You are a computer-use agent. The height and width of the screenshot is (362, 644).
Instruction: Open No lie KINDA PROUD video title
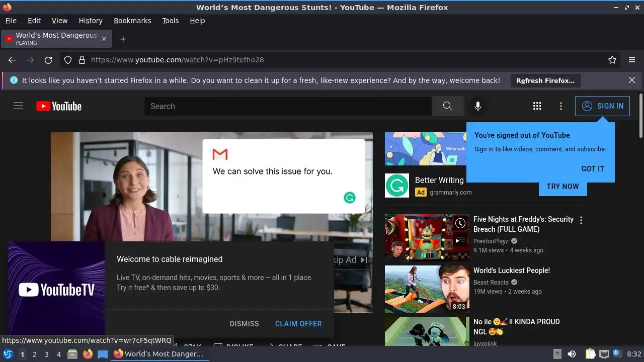click(x=516, y=327)
